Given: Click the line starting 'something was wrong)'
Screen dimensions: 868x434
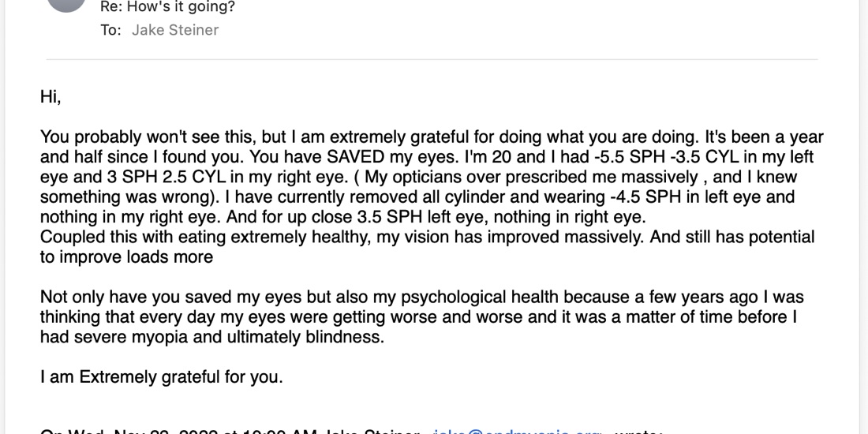Looking at the screenshot, I should click(417, 197).
